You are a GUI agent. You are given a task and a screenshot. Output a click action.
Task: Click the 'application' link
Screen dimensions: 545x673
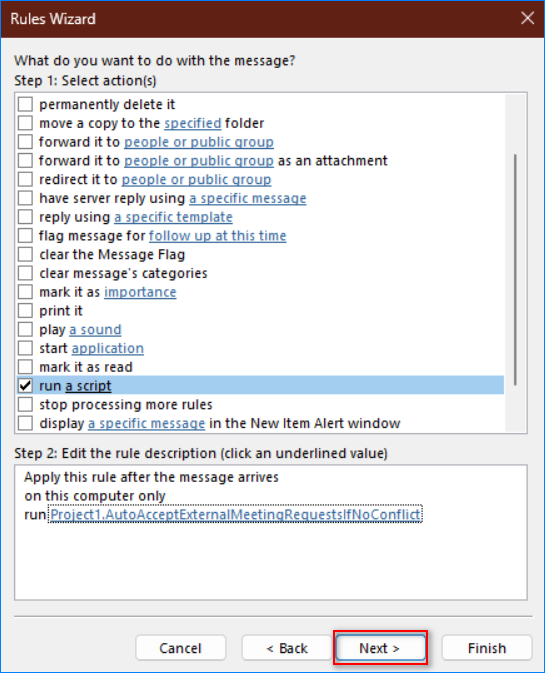(108, 349)
